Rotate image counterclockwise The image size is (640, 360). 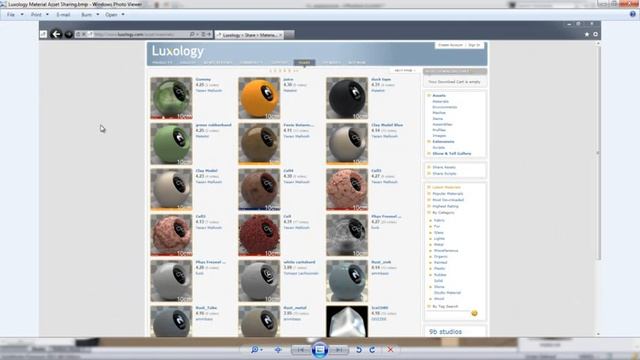359,350
